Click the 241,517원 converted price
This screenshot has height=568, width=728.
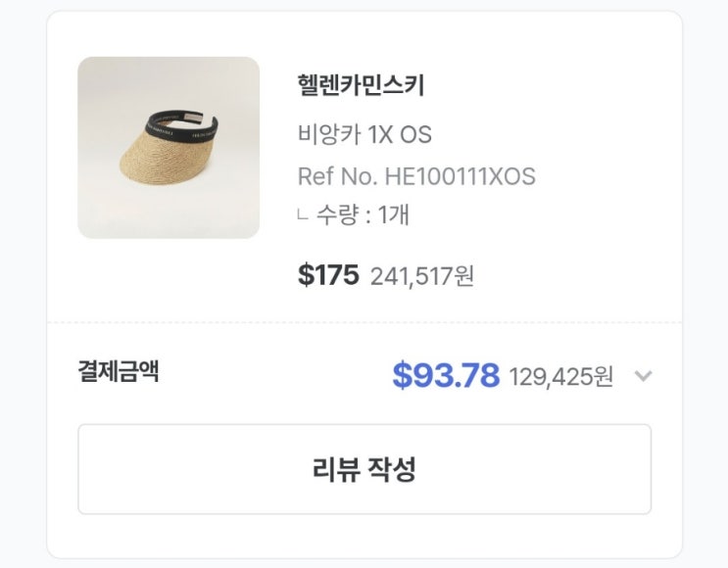pyautogui.click(x=422, y=276)
